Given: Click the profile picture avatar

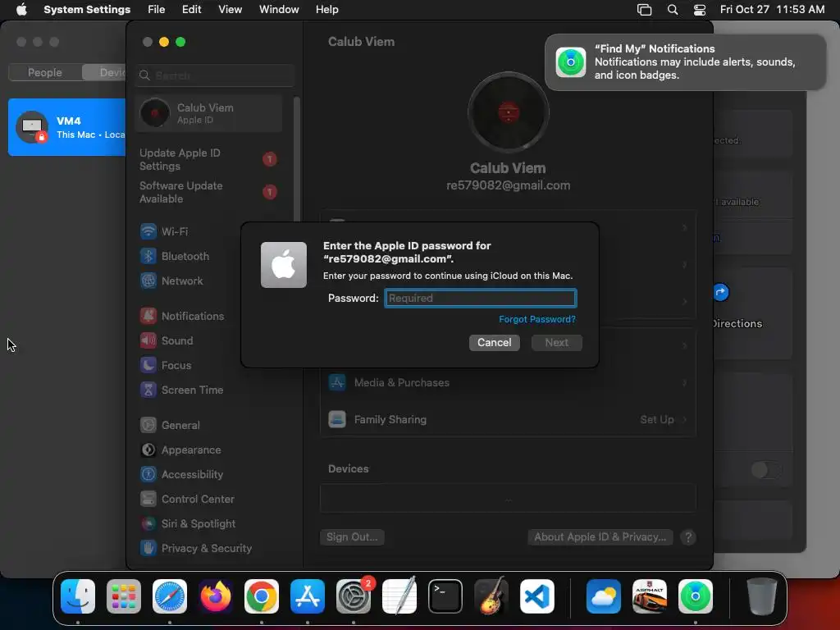Looking at the screenshot, I should (x=508, y=112).
